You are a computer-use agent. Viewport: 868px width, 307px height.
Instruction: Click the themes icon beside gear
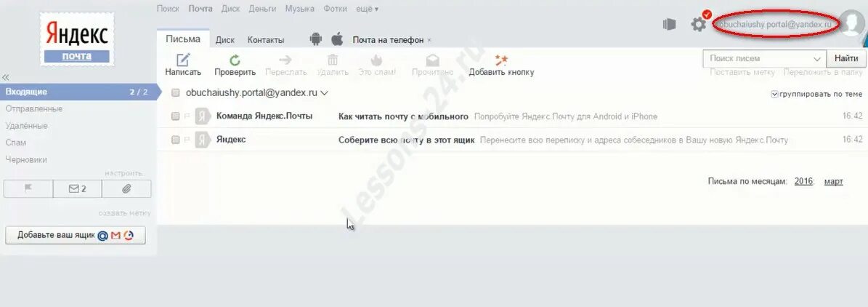click(x=669, y=25)
